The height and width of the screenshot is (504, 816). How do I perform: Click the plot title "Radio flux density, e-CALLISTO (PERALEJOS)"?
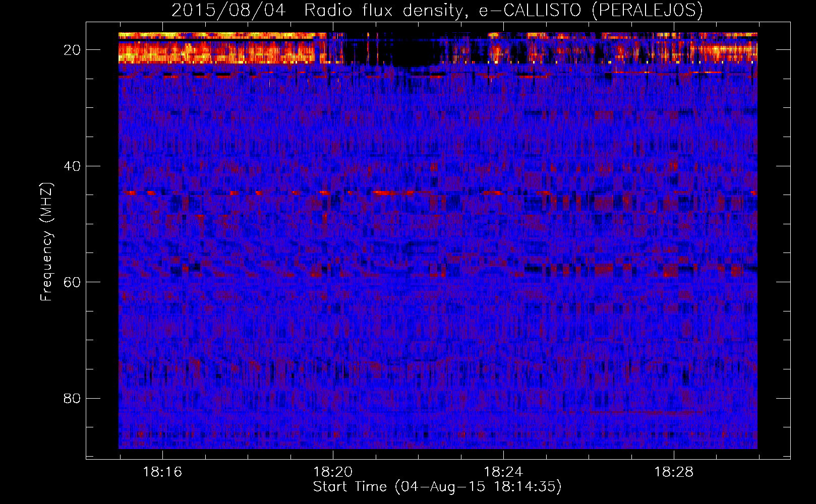pyautogui.click(x=503, y=10)
